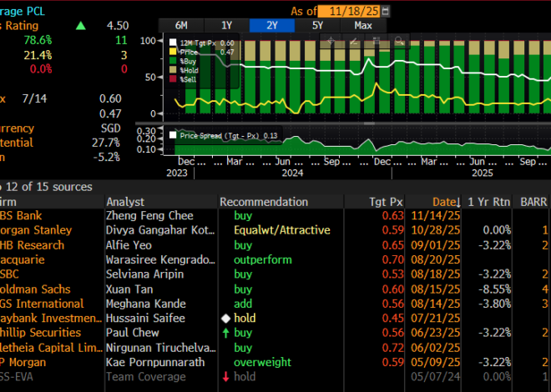Click the target price 0.70
Screen dimensions: 551x392
[x=393, y=260]
